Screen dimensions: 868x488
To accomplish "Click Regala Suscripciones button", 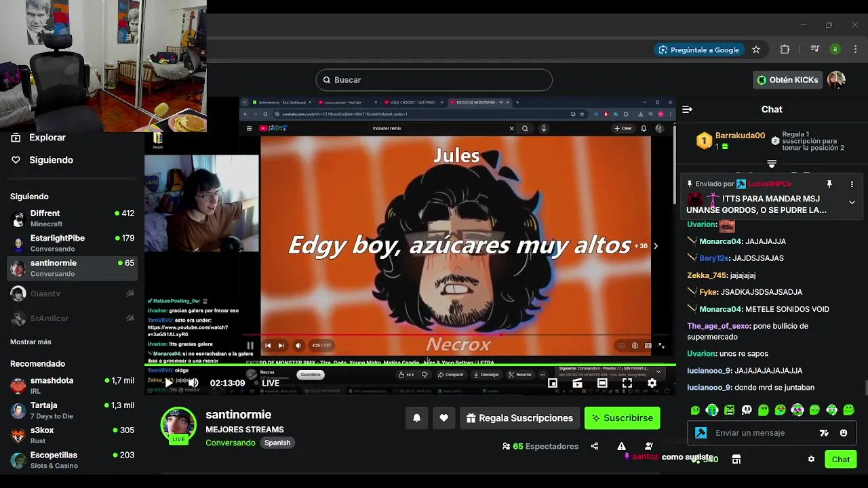I will (x=519, y=418).
